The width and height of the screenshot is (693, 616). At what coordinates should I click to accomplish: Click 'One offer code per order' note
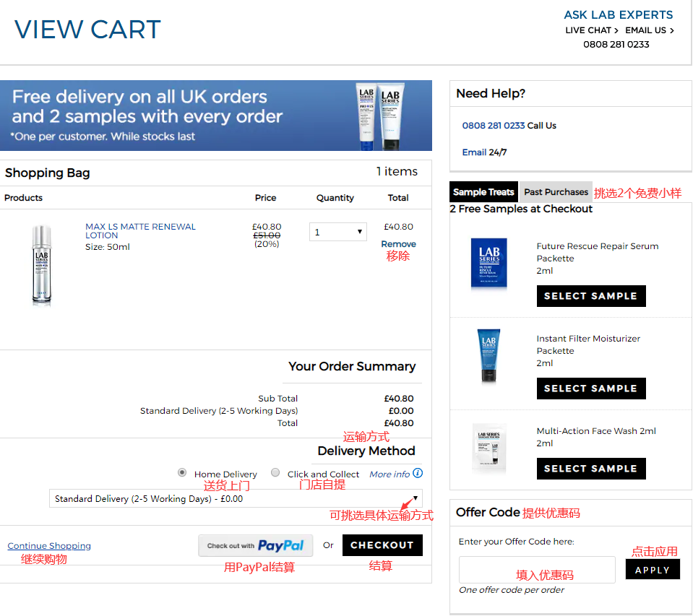pos(512,590)
